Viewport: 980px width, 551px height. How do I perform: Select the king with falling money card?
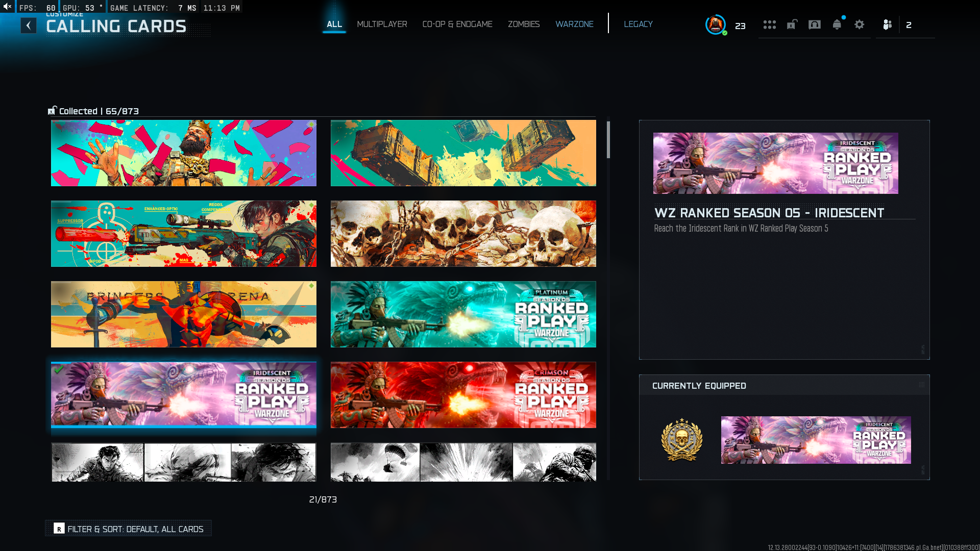(184, 153)
